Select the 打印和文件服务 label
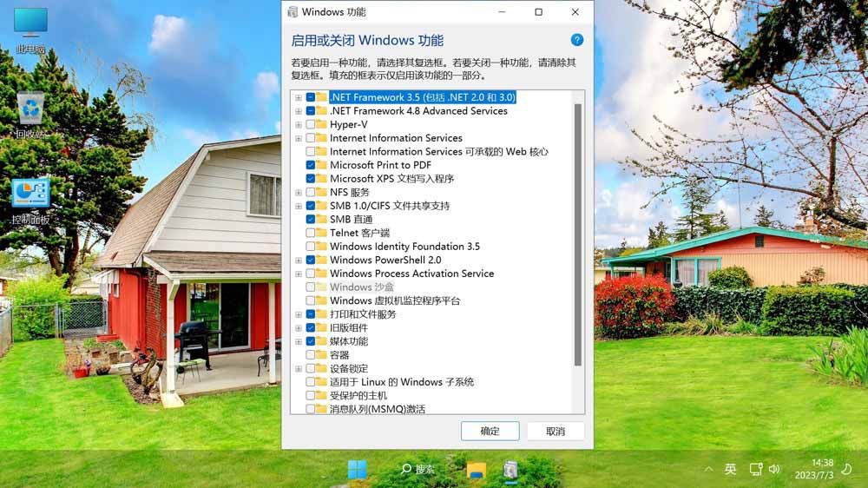 point(363,314)
